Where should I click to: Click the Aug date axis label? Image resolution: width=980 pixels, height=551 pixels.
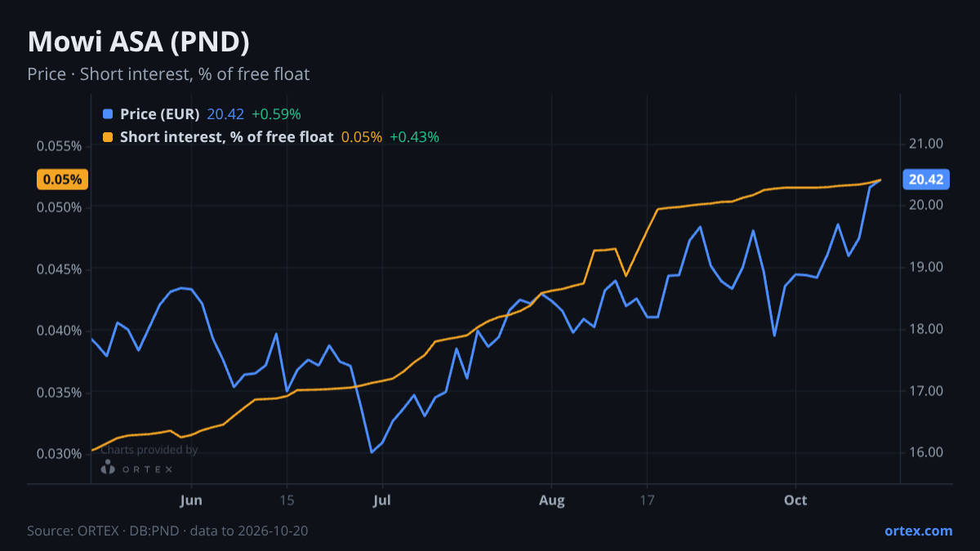552,500
